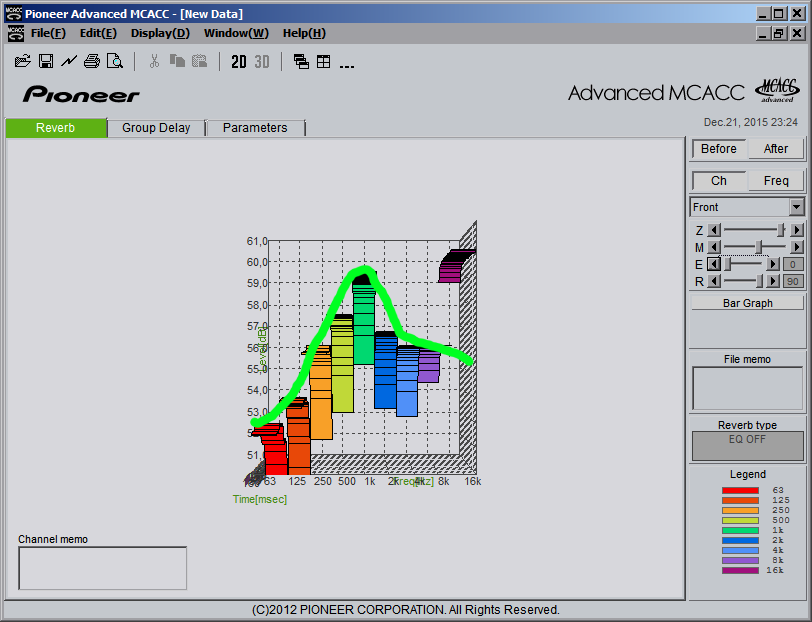
Task: Click the scissors cut icon
Action: 154,61
